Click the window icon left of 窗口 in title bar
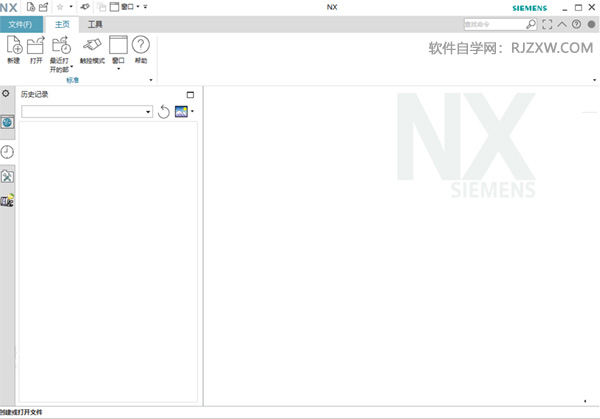 (114, 7)
